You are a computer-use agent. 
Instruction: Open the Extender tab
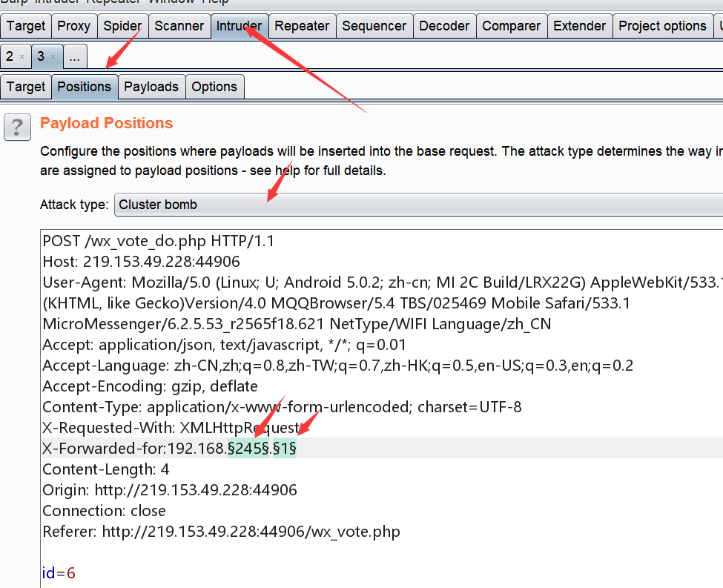pyautogui.click(x=580, y=26)
